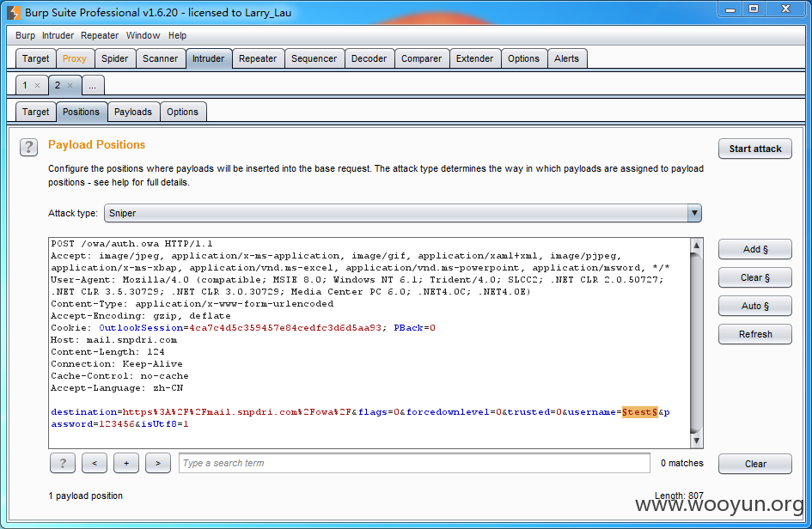Click the 'Accept-Encoding: gzip, deflate' line
Viewport: 812px width, 529px height.
pyautogui.click(x=141, y=316)
